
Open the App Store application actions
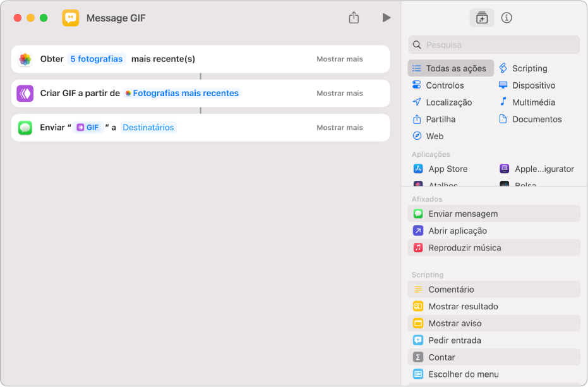point(447,169)
